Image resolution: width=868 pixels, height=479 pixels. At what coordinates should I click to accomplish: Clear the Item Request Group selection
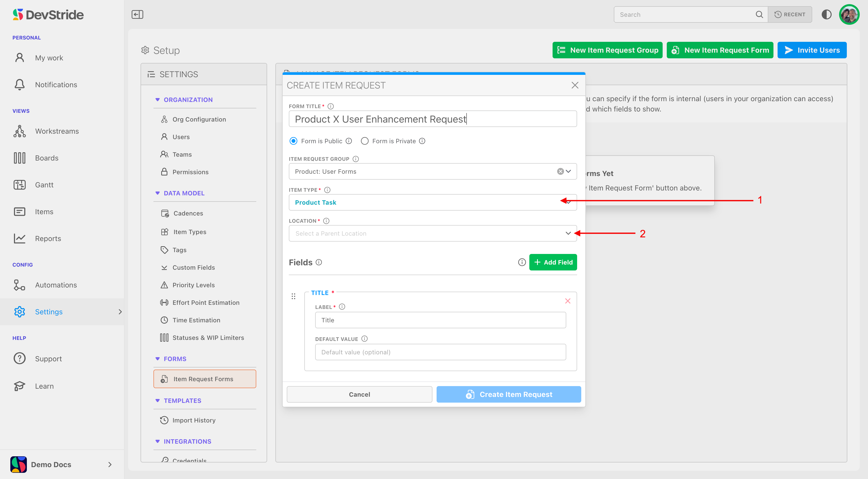coord(560,171)
